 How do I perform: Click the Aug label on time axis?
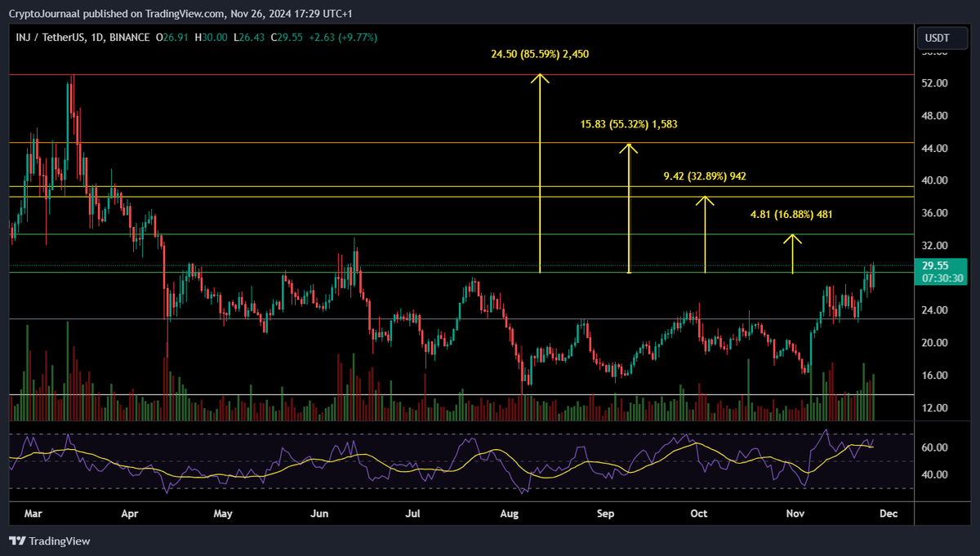pyautogui.click(x=510, y=514)
